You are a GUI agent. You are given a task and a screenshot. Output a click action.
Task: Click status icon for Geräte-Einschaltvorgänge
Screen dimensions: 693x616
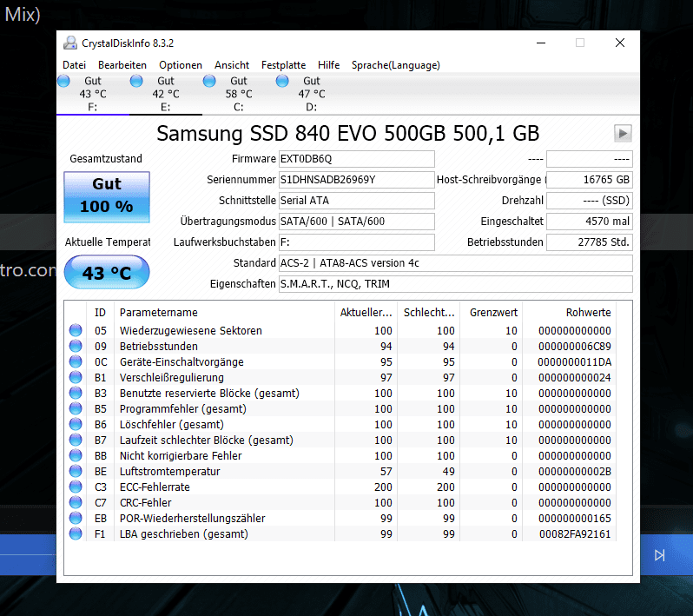point(76,361)
